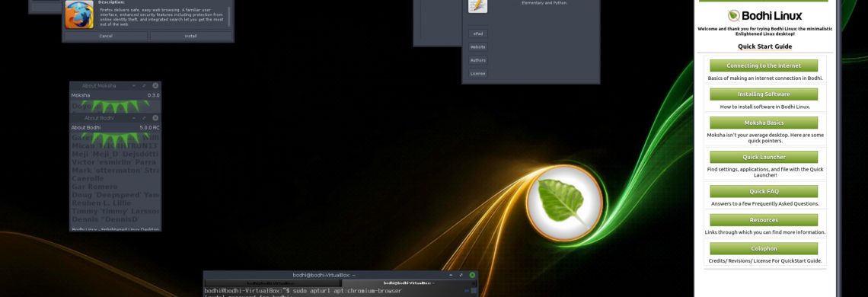The height and width of the screenshot is (297, 868).
Task: View the License in ePad dialog
Action: tap(477, 74)
